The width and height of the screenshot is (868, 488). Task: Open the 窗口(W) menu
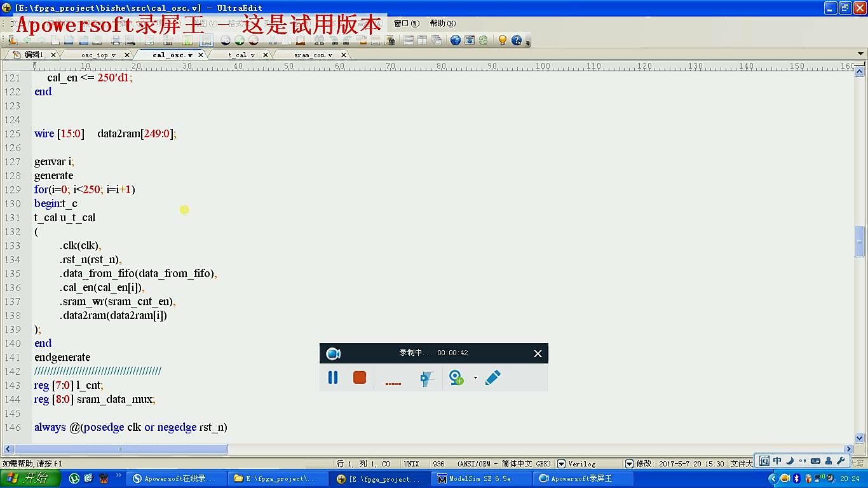click(407, 24)
